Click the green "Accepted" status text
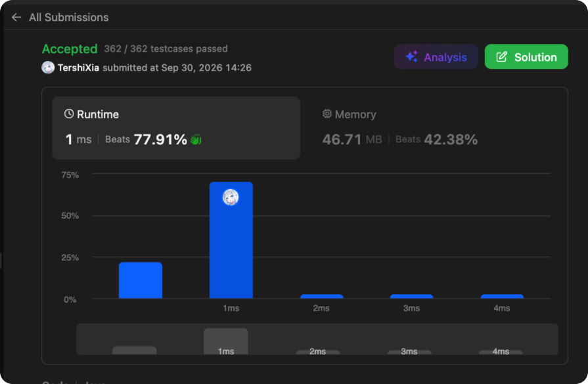This screenshot has width=588, height=384. tap(70, 49)
